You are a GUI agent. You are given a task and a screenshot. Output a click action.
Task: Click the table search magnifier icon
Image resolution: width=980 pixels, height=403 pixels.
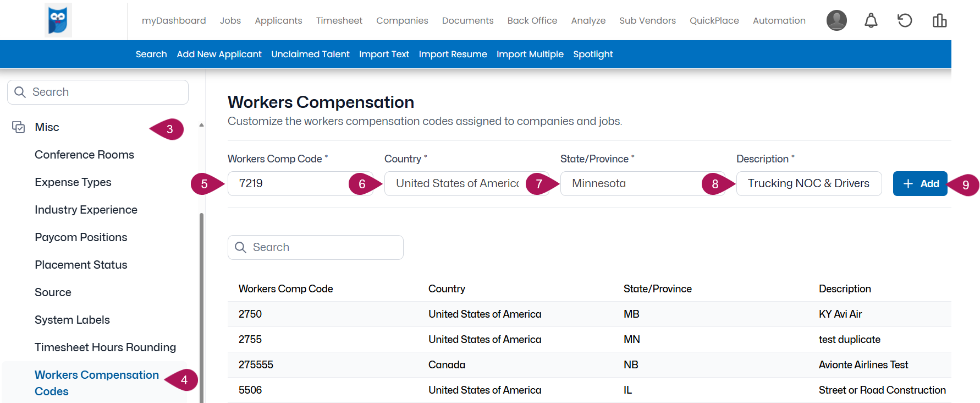tap(240, 247)
